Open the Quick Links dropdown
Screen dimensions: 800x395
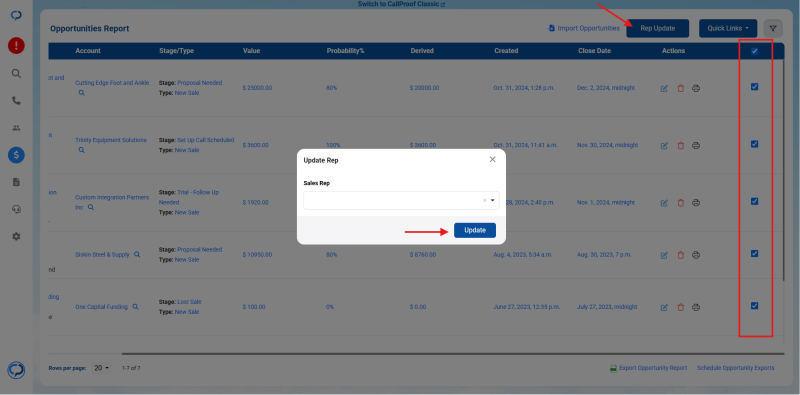[x=728, y=29]
